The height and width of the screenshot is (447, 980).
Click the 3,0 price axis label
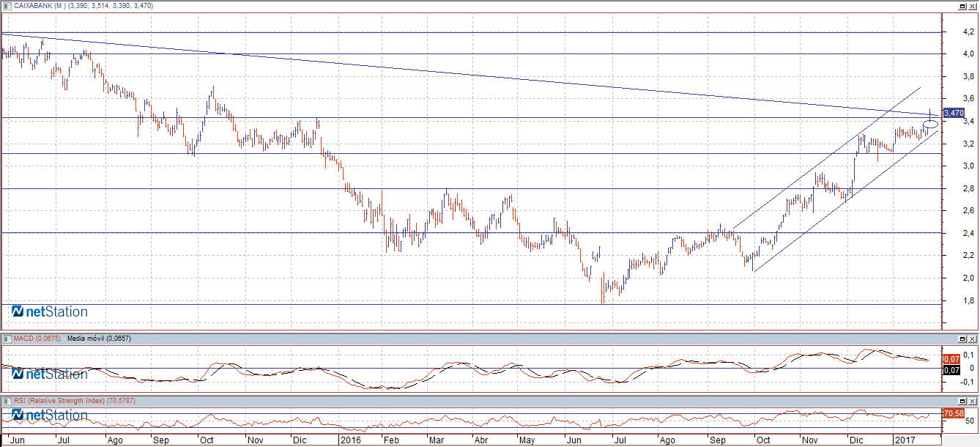click(968, 166)
